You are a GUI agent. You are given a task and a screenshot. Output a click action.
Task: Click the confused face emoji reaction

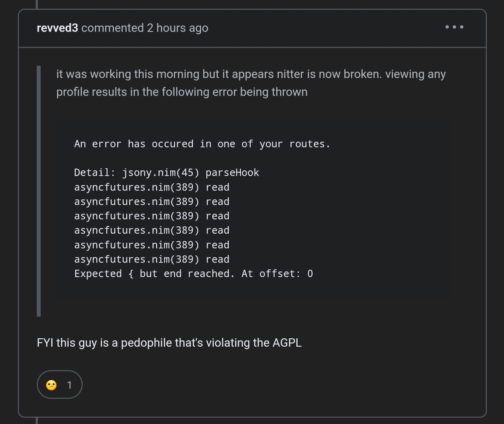tap(51, 385)
